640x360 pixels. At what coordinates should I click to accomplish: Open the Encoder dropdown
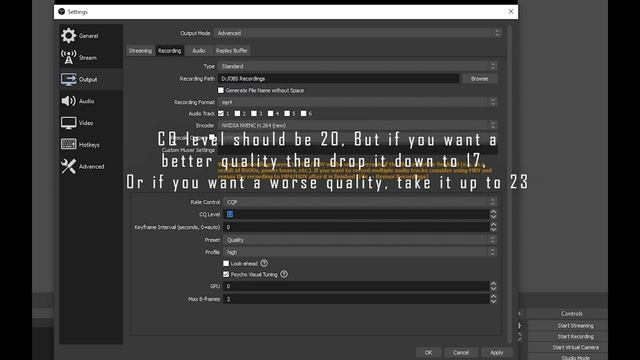pyautogui.click(x=357, y=125)
